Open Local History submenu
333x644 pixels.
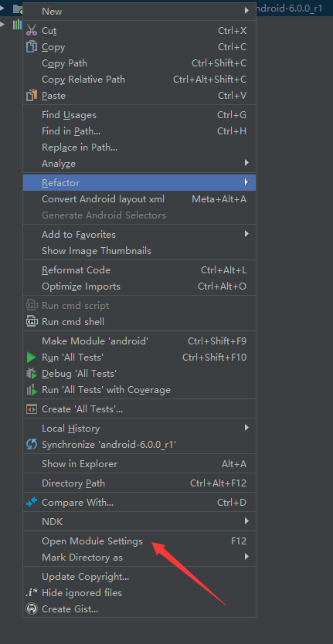pos(139,428)
